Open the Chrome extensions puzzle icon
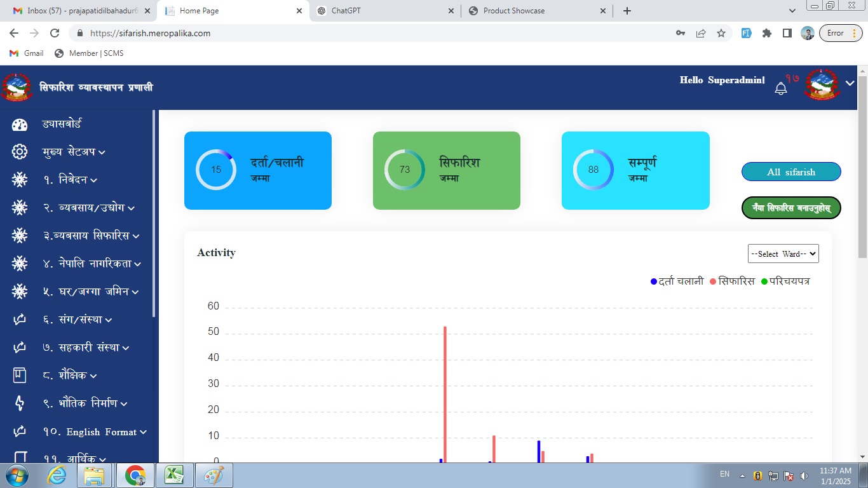Viewport: 868px width, 488px height. tap(767, 33)
